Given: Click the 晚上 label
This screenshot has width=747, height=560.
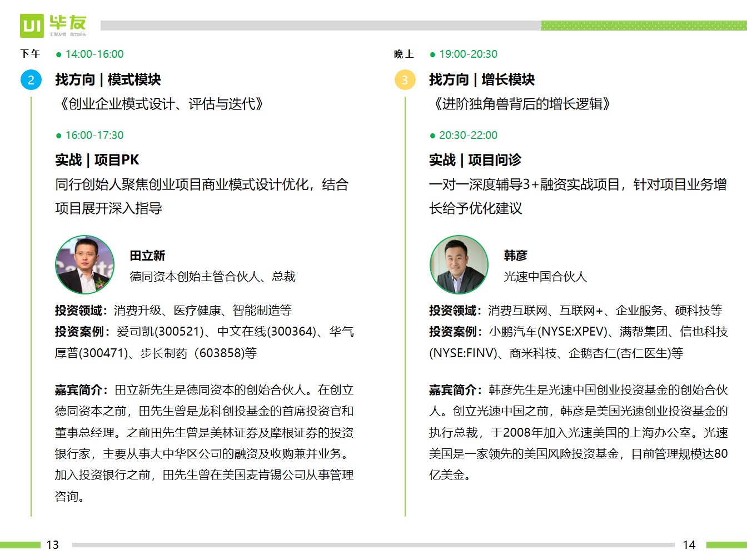Looking at the screenshot, I should coord(404,54).
